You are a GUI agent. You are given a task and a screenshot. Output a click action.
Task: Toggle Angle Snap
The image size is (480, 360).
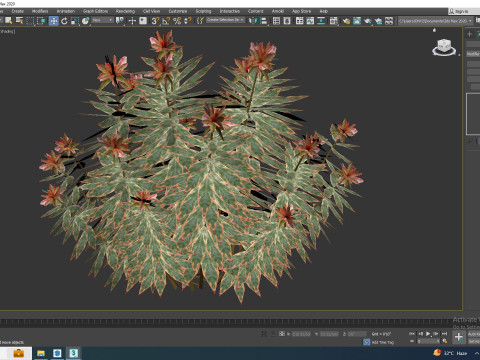click(166, 21)
